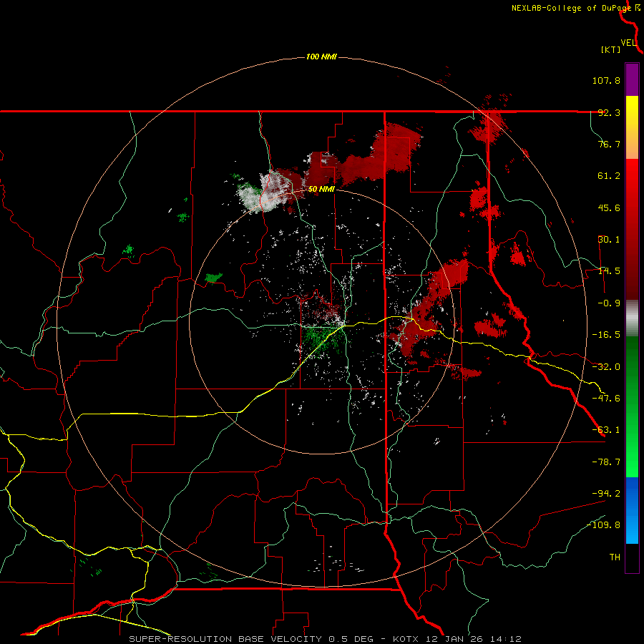Click the -78.7 legend value
This screenshot has height=644, width=644.
(606, 462)
